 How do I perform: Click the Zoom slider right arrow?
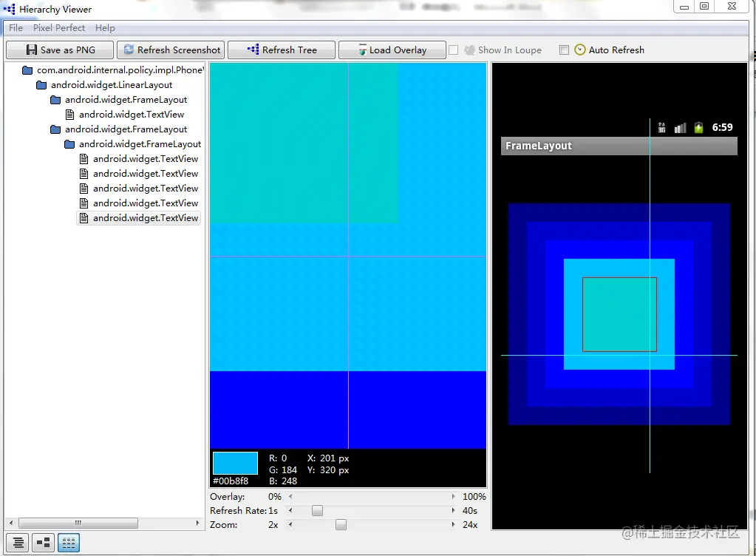click(x=453, y=525)
